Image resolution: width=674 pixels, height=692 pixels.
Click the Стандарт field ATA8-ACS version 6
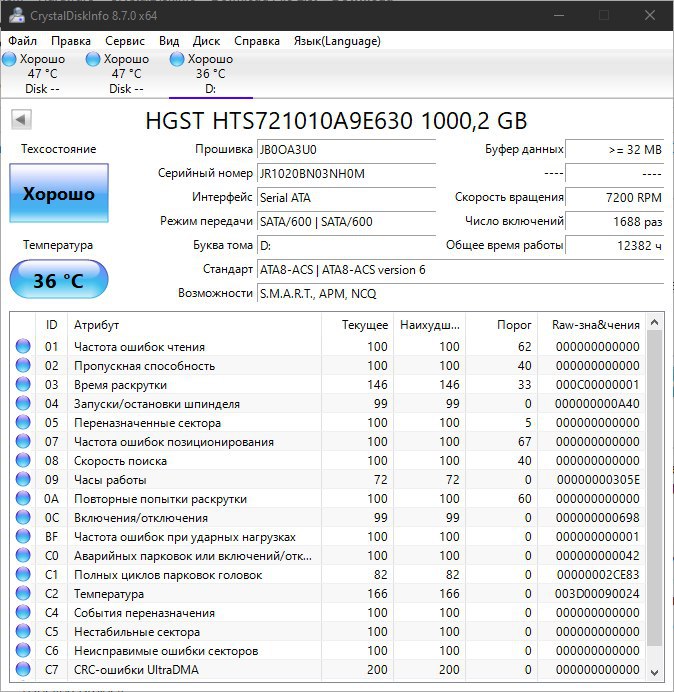pyautogui.click(x=460, y=270)
